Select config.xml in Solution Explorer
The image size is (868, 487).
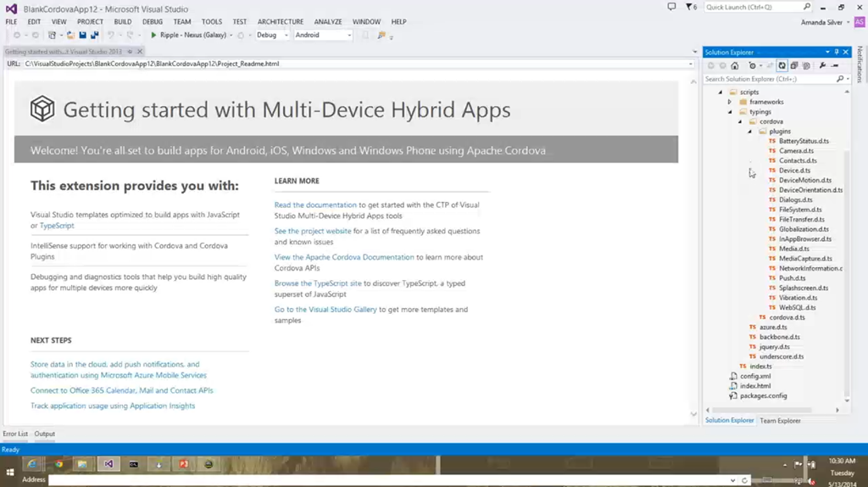click(755, 376)
